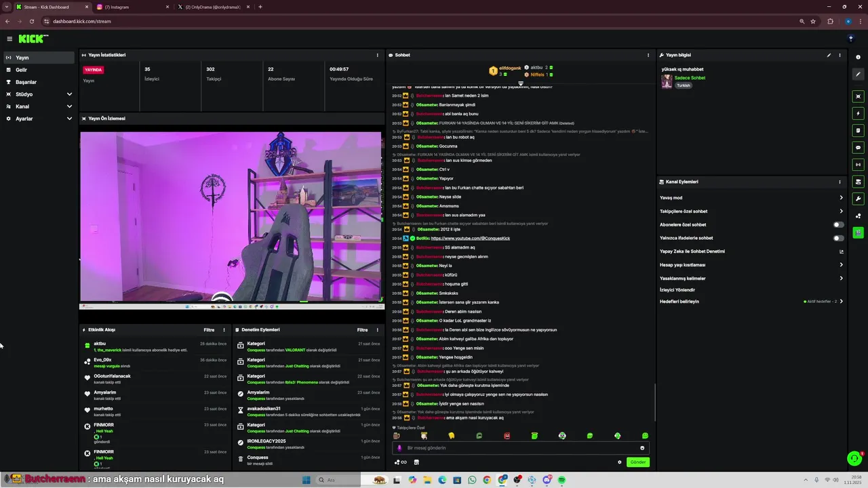The image size is (868, 488).
Task: Click the green Gönder send button
Action: 637,462
